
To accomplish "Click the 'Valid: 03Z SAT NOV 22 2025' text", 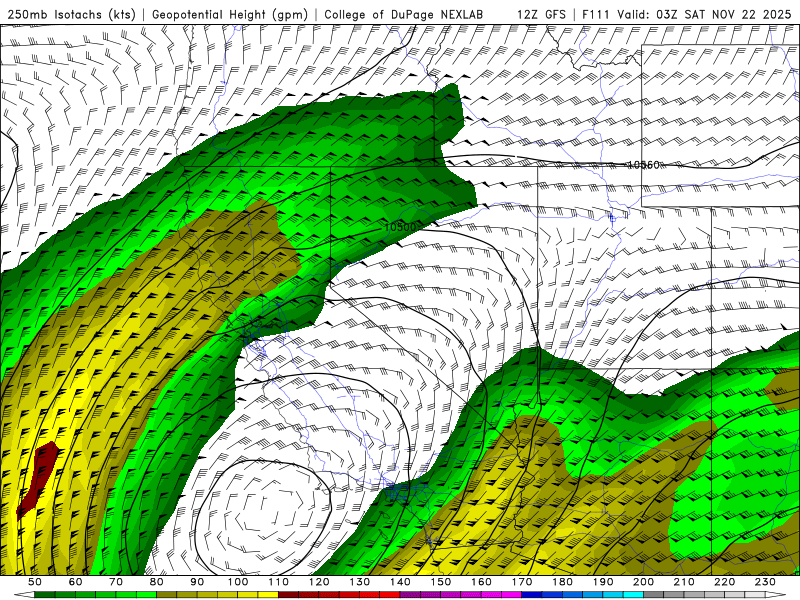I will coord(704,14).
